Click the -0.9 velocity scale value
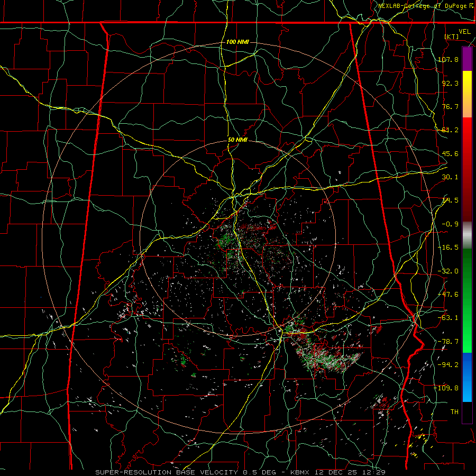Image resolution: width=476 pixels, height=476 pixels. click(450, 224)
